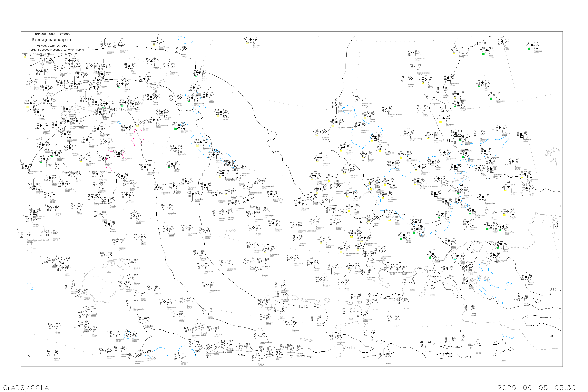
Task: Click the Кирс station black circle symbol
Action: (x=130, y=66)
